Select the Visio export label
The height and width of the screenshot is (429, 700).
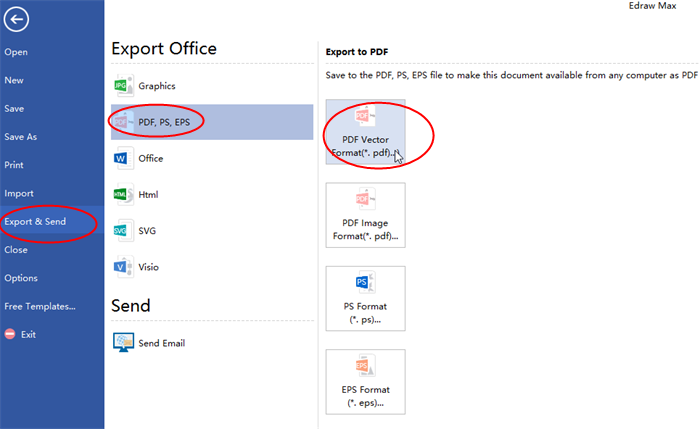148,267
